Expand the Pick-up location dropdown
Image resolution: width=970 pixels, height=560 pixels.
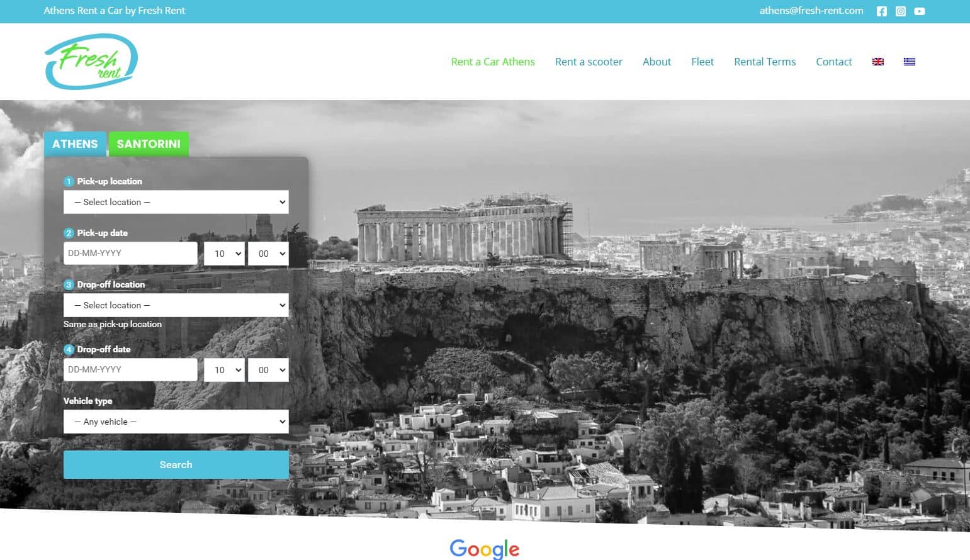click(x=176, y=202)
